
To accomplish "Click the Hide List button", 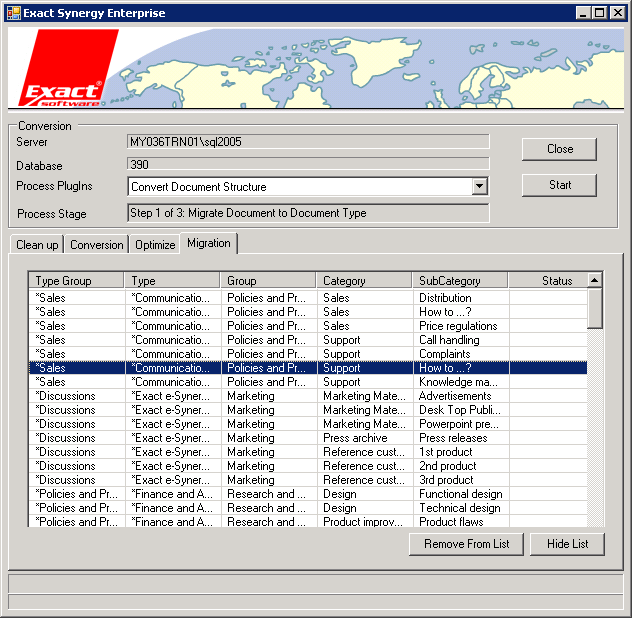I will pyautogui.click(x=567, y=544).
